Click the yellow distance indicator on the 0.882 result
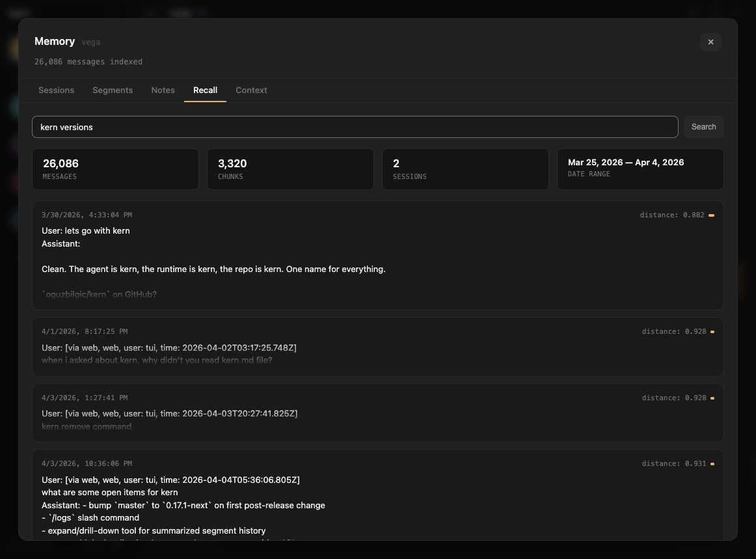Viewport: 756px width, 559px height. (x=711, y=215)
